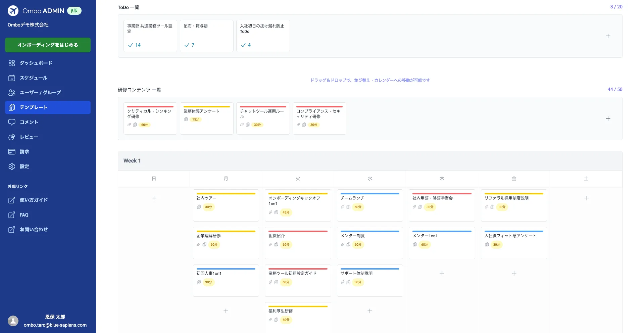This screenshot has width=644, height=333.
Task: Add training content with plus icon
Action: tap(608, 118)
